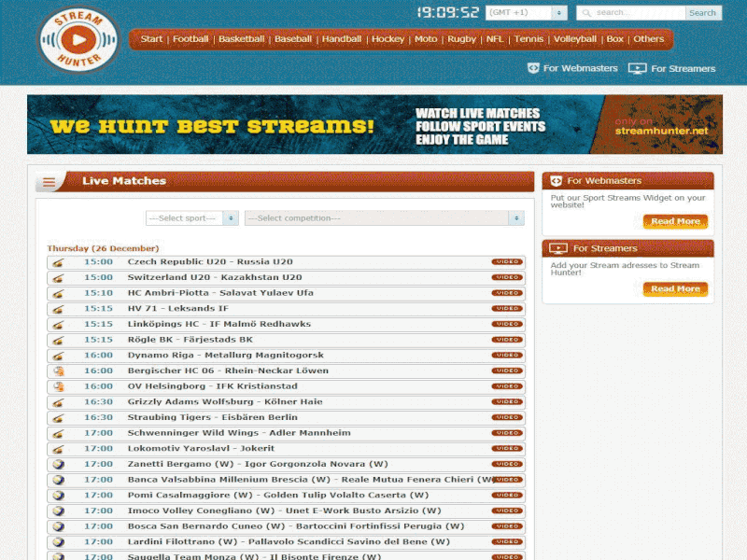This screenshot has height=560, width=747.
Task: Click Video badge for Schwenninger Wild Wings match
Action: 507,433
